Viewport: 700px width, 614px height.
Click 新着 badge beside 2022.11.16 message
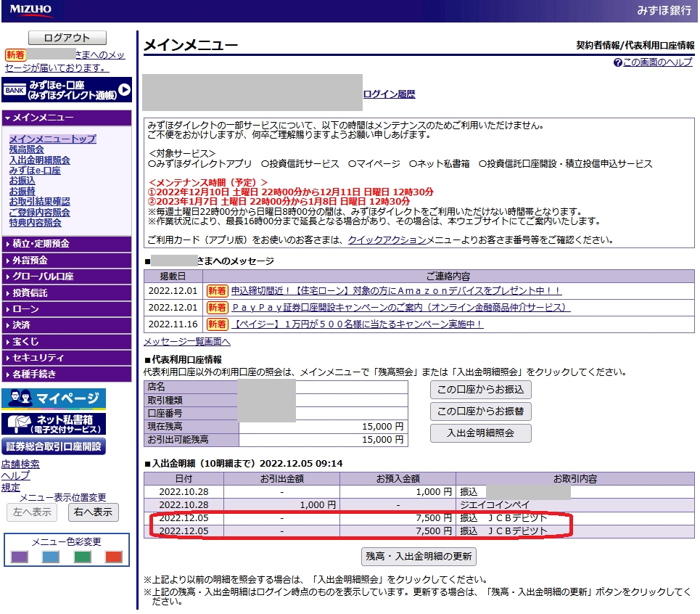coord(217,324)
